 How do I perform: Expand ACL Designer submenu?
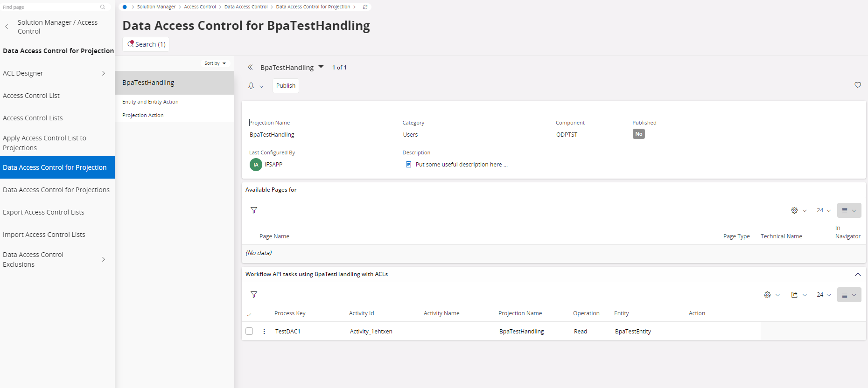point(104,73)
